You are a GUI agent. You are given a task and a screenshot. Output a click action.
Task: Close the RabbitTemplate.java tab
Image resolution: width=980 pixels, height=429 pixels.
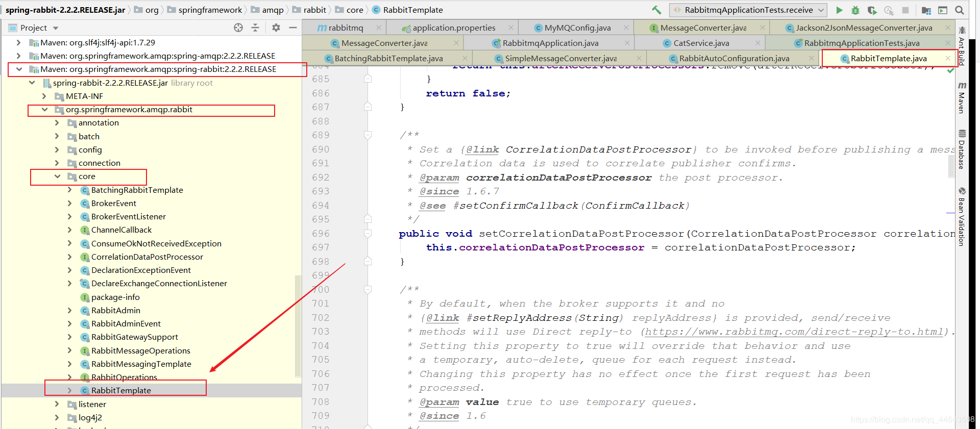(948, 58)
